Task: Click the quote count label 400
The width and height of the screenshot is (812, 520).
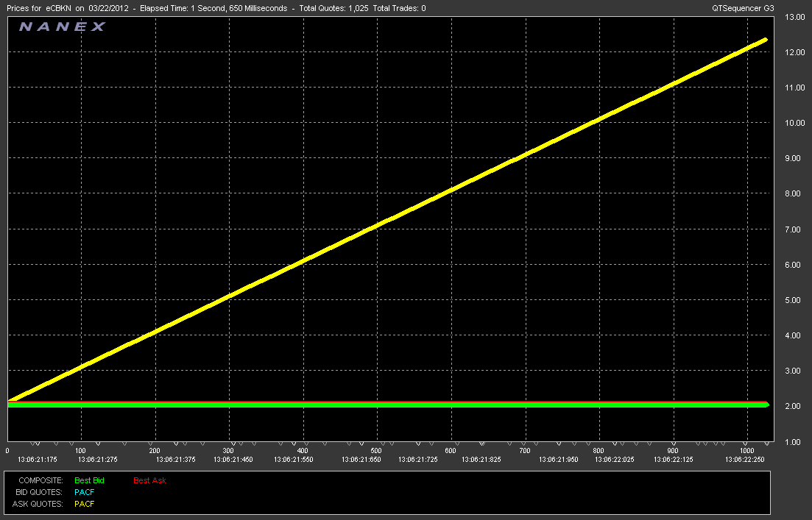Action: 303,451
